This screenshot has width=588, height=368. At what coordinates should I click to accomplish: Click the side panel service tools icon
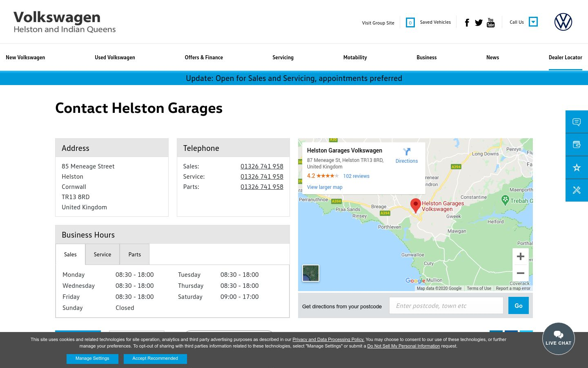tap(577, 191)
